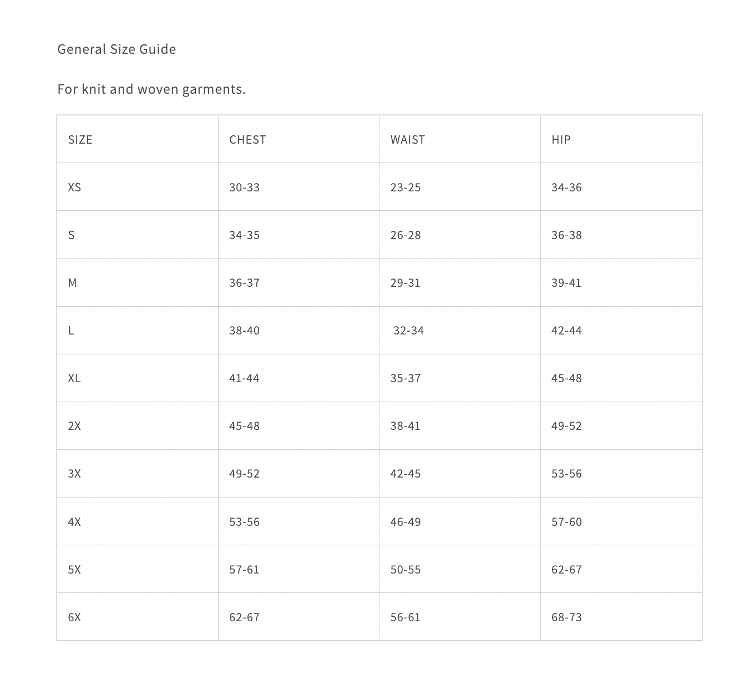Select the waist value 42-45 for 3X
Viewport: 739px width, 700px height.
405,474
